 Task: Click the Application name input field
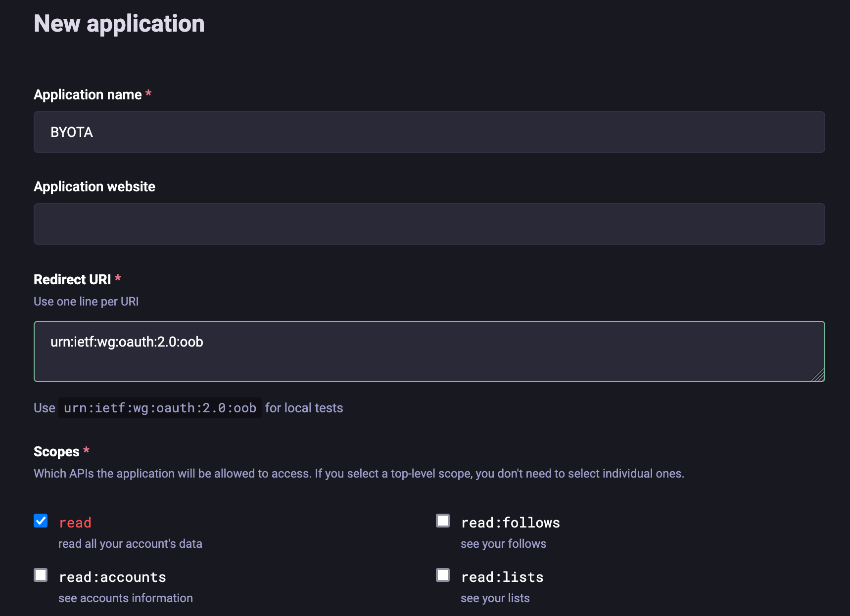coord(429,132)
